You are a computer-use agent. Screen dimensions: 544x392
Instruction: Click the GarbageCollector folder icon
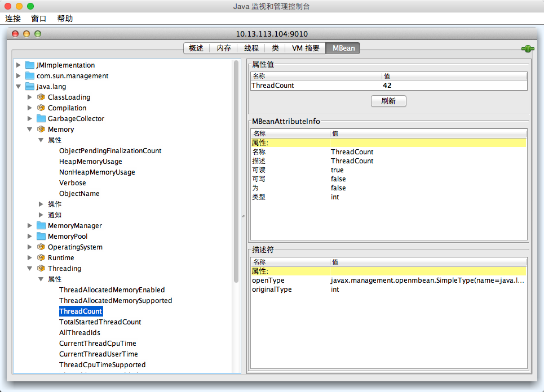(x=41, y=119)
